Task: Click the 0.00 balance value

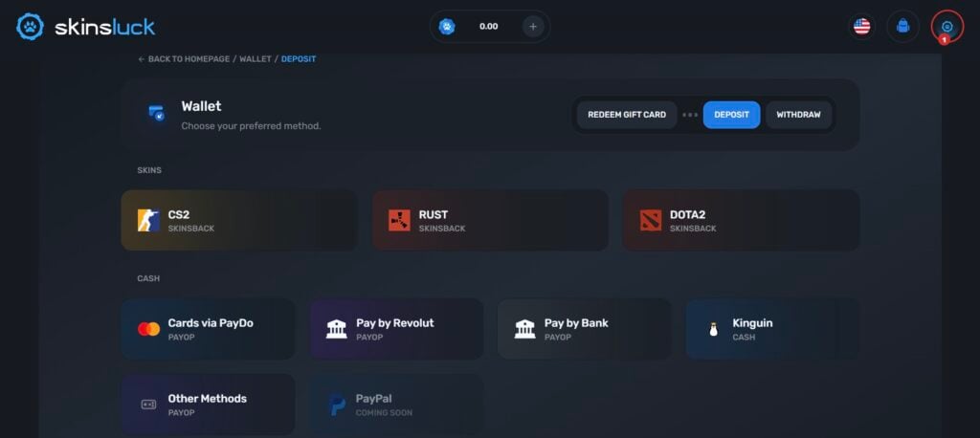Action: click(x=489, y=26)
